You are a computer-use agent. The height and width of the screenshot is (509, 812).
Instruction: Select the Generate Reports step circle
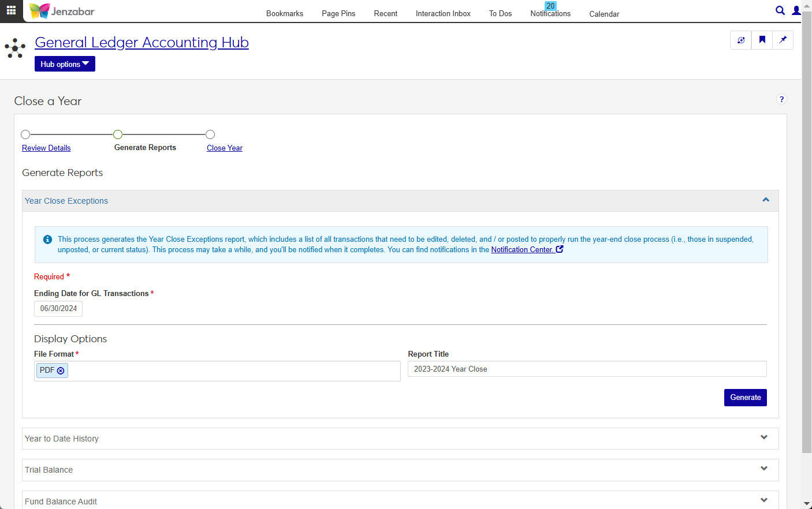click(118, 134)
